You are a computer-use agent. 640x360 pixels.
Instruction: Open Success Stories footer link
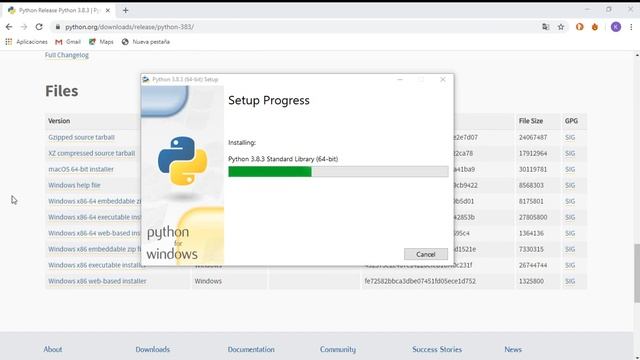tap(437, 349)
